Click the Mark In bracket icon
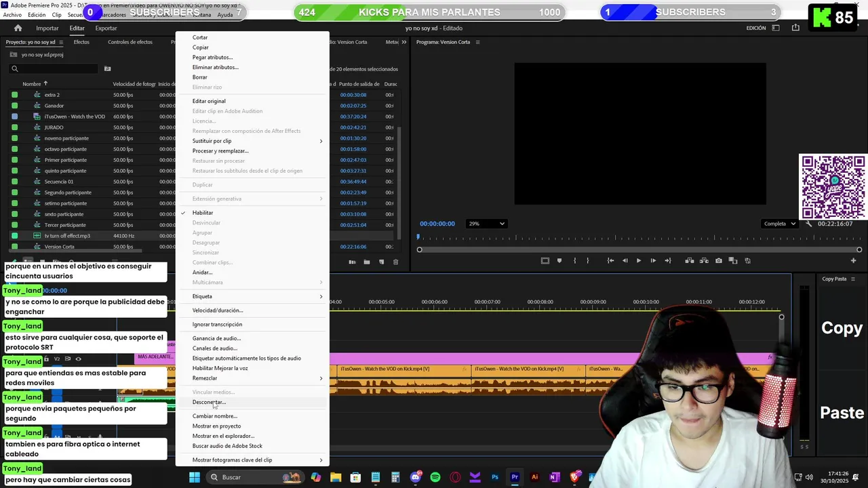The image size is (868, 488). coord(575,260)
